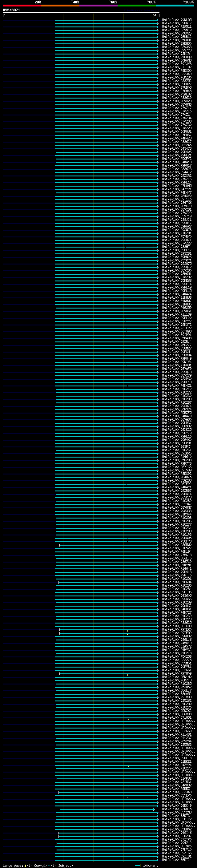Click label UniRef100_B6DTI4

point(176,860)
